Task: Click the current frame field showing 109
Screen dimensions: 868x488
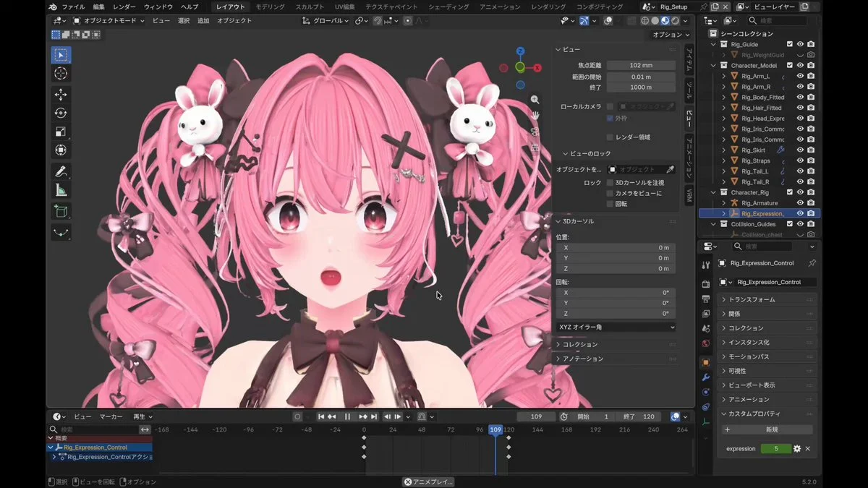Action: coord(536,416)
